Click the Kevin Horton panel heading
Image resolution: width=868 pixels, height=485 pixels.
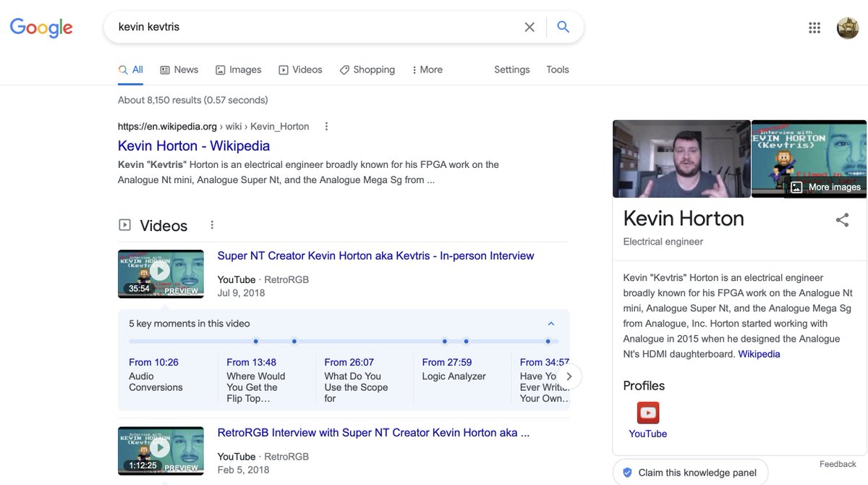684,219
